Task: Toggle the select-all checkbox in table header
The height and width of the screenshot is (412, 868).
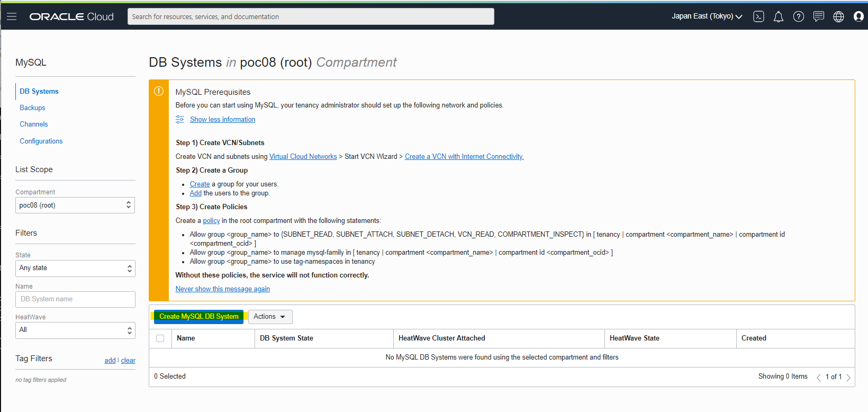Action: [x=160, y=338]
